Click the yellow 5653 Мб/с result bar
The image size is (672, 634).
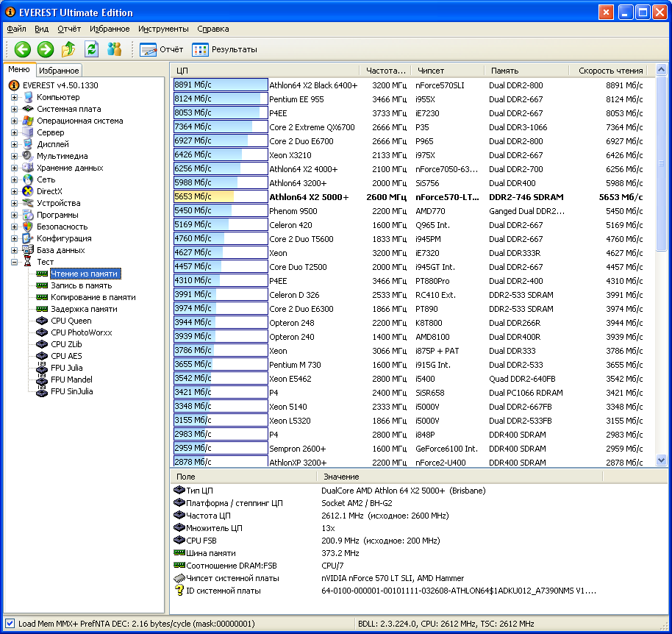click(221, 197)
